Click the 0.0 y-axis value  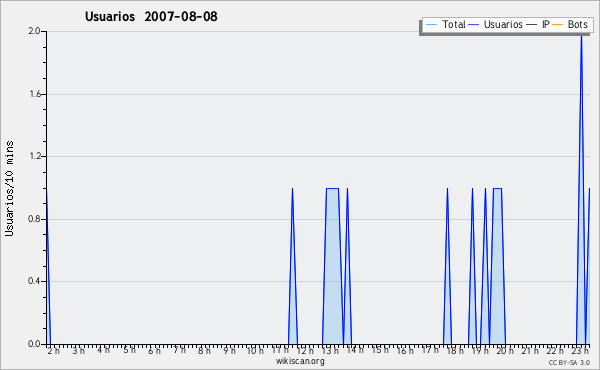tap(34, 344)
